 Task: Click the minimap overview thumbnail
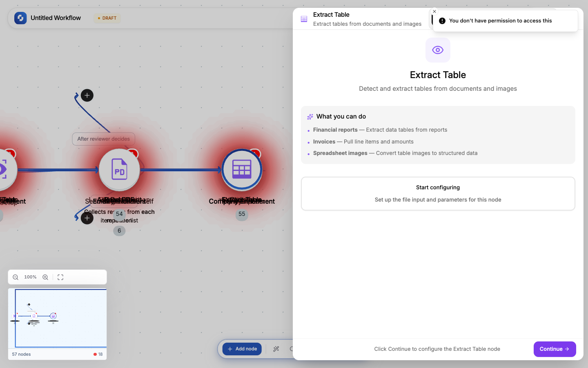[57, 318]
